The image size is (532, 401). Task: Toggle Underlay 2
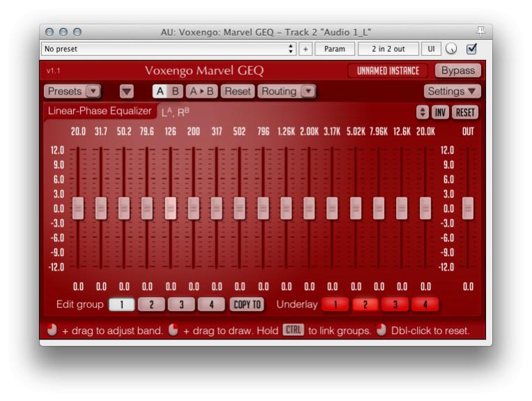point(365,304)
